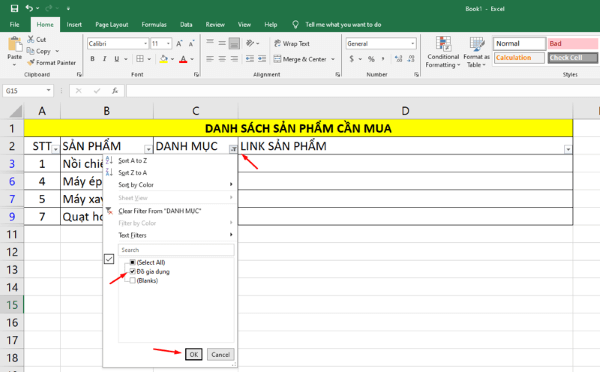Viewport: 600px width, 372px height.
Task: Open the STT column filter dropdown
Action: coord(55,149)
